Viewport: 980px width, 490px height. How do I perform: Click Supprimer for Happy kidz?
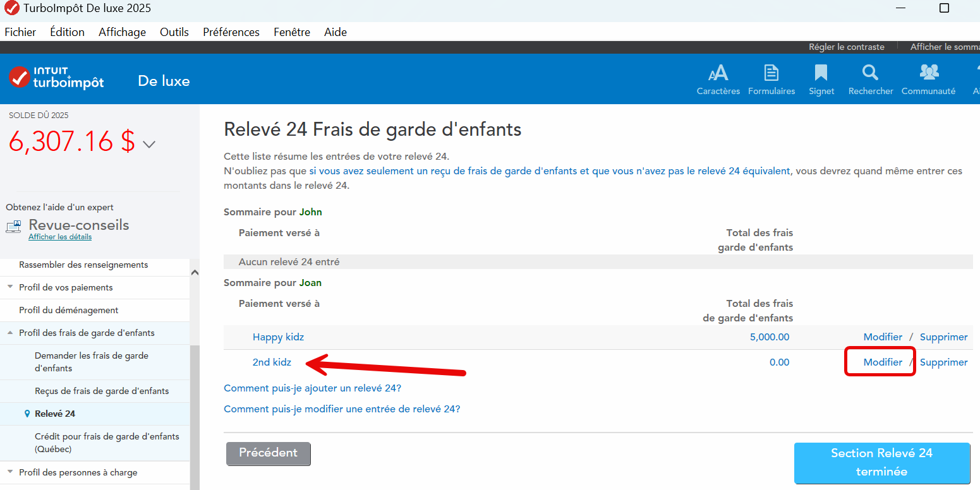click(944, 337)
